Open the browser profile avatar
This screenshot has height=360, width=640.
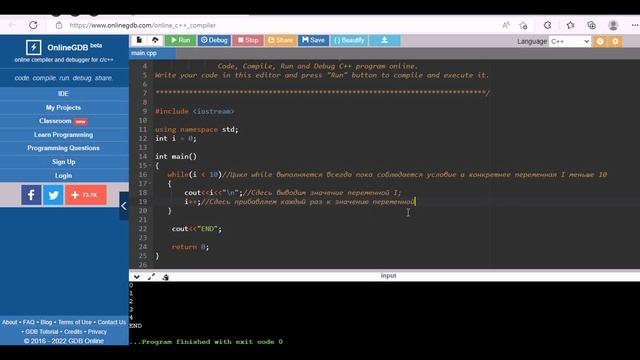click(x=613, y=25)
